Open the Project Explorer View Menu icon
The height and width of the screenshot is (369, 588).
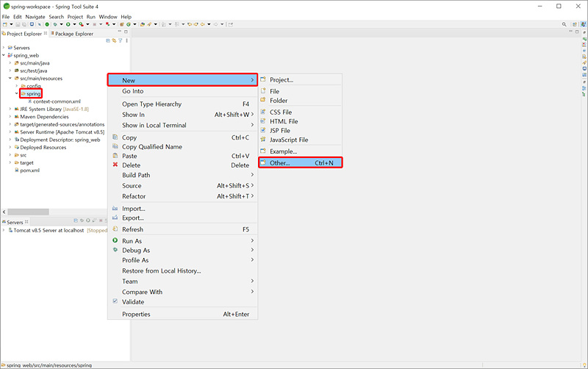(x=126, y=40)
